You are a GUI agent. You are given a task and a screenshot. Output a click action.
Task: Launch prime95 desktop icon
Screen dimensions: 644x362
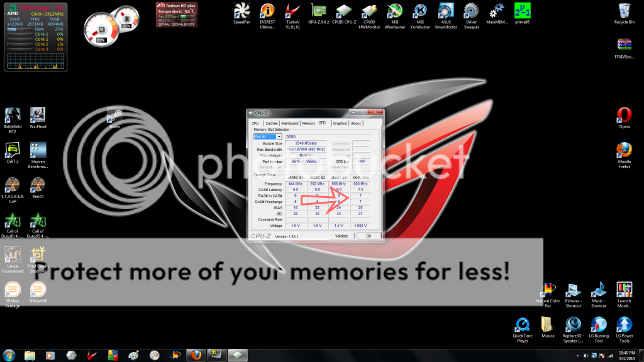pos(522,14)
